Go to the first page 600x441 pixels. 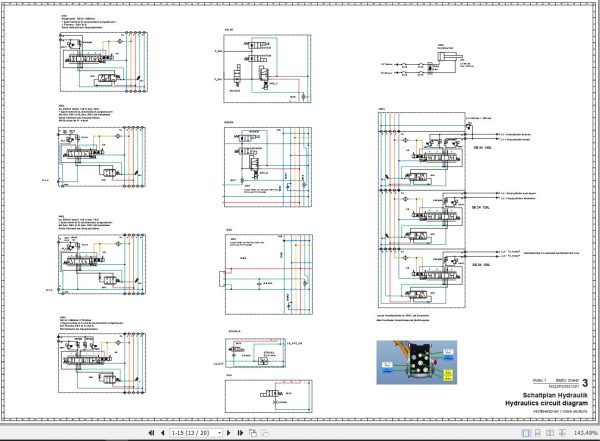[x=151, y=433]
